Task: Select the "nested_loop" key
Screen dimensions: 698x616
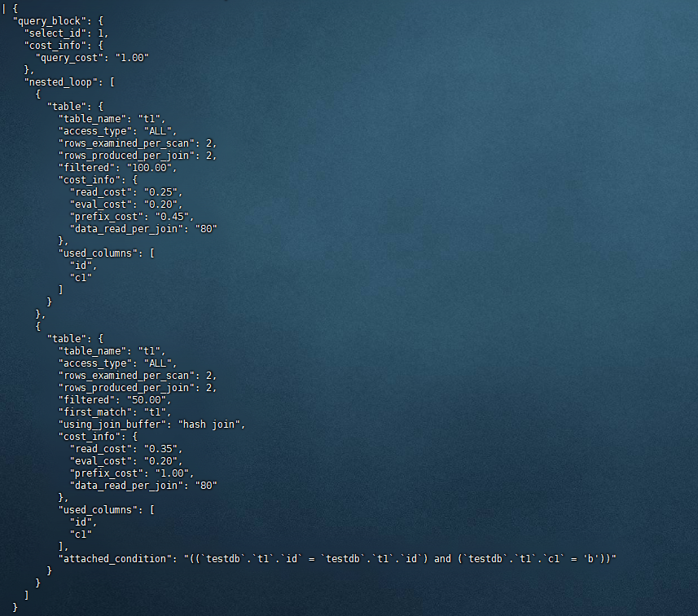Action: click(60, 82)
